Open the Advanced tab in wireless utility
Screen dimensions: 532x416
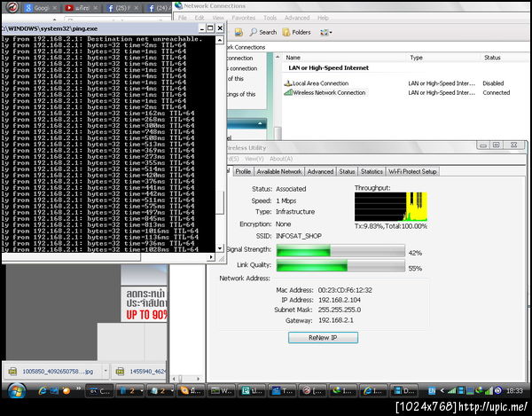tap(320, 171)
